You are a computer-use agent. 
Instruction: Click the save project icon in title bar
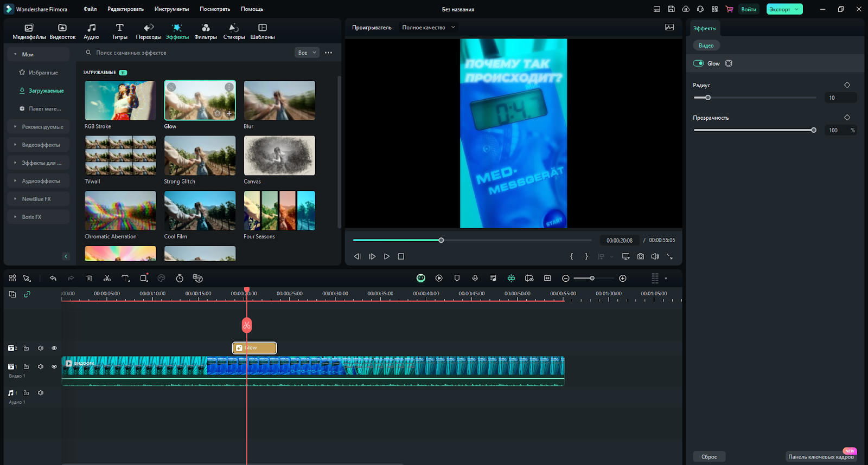pos(671,9)
